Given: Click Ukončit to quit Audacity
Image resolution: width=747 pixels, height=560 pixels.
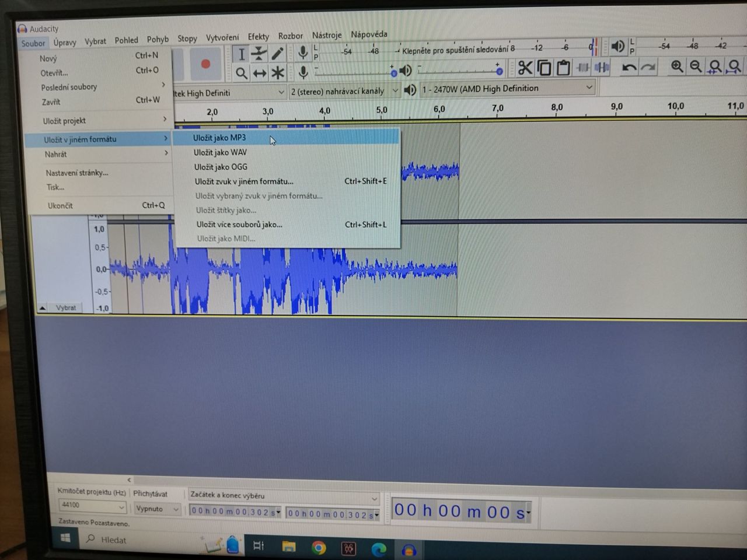Looking at the screenshot, I should (x=100, y=205).
